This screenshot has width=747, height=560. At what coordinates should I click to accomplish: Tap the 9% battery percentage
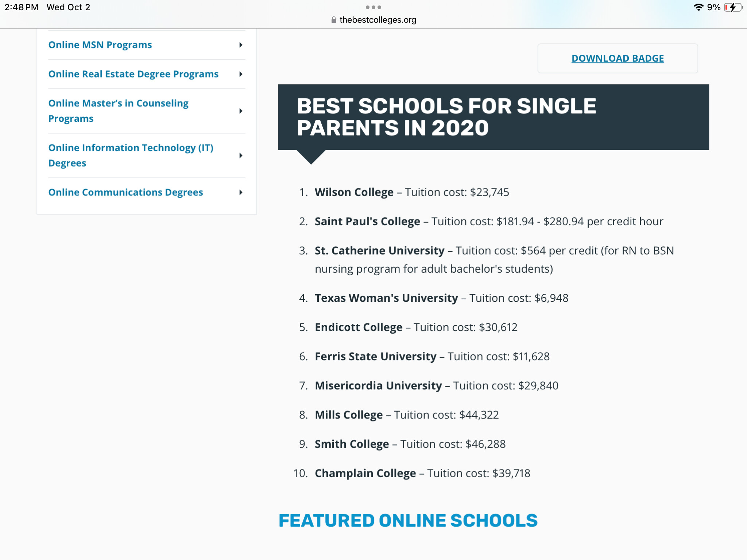coord(713,7)
